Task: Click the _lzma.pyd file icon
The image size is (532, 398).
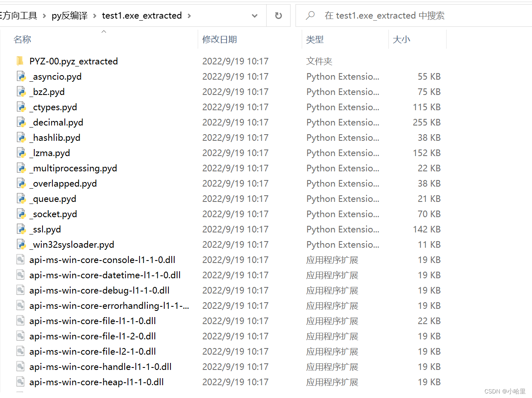Action: click(x=21, y=153)
